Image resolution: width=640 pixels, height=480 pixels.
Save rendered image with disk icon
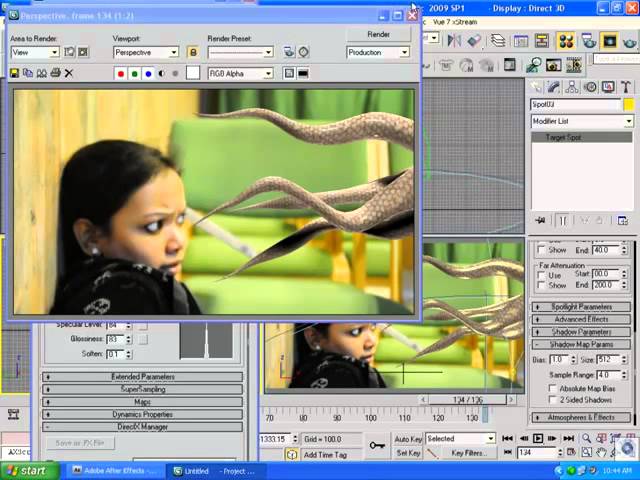[x=14, y=73]
